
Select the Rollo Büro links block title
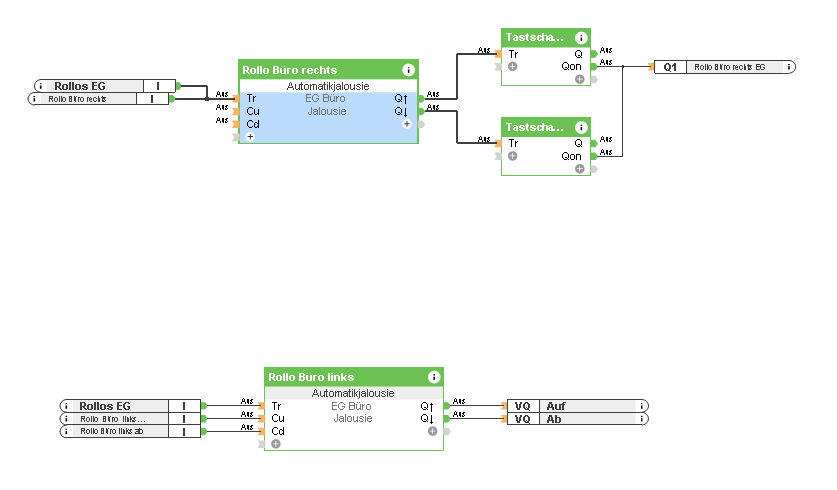coord(311,377)
